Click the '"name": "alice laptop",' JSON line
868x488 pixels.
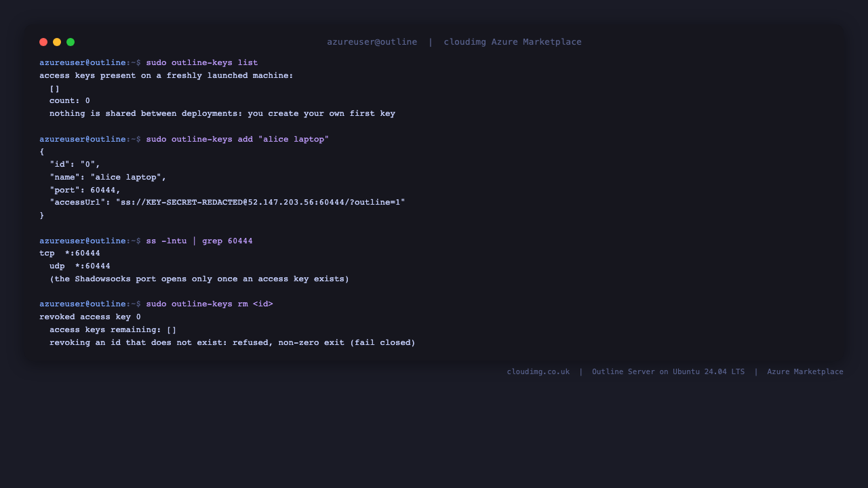point(108,177)
